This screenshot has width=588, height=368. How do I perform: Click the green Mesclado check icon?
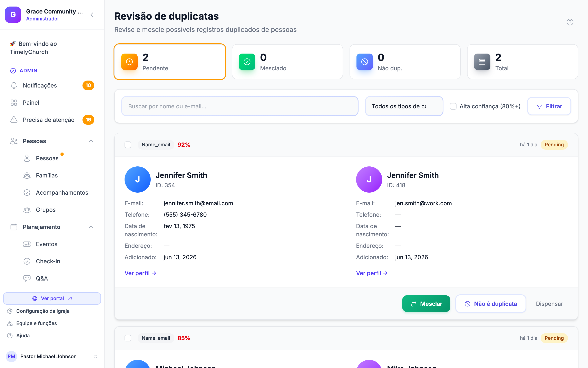coord(247,62)
